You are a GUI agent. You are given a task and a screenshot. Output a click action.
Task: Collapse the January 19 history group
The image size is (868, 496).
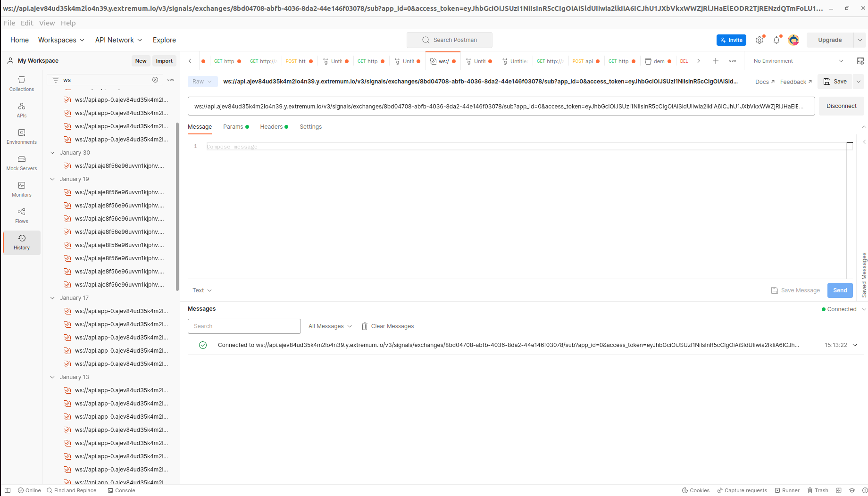[52, 179]
